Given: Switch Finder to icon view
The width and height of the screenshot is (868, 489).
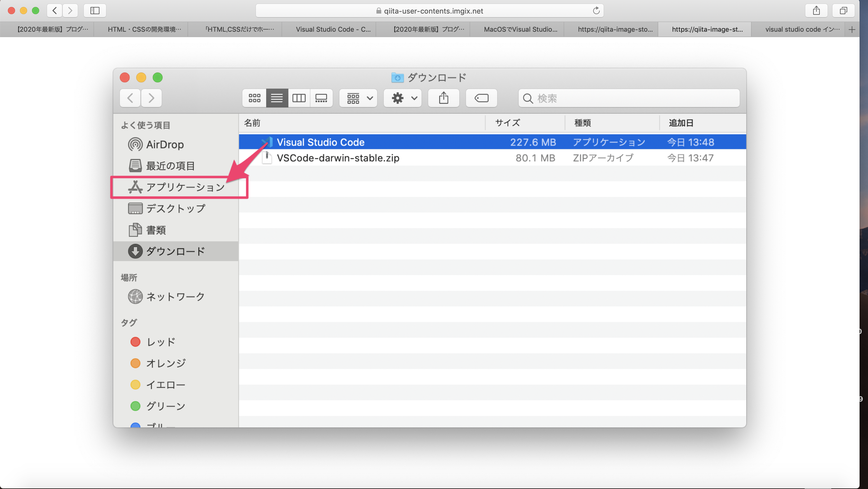Looking at the screenshot, I should click(x=254, y=98).
